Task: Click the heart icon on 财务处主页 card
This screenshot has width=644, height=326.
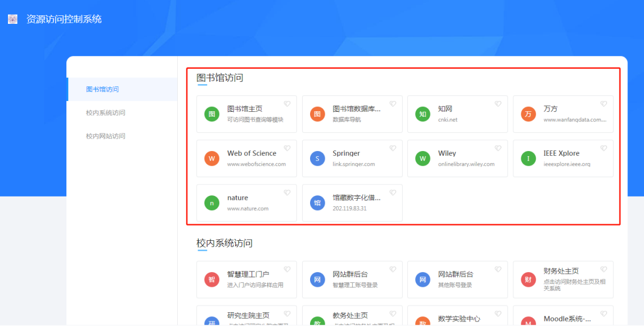Action: coord(603,269)
